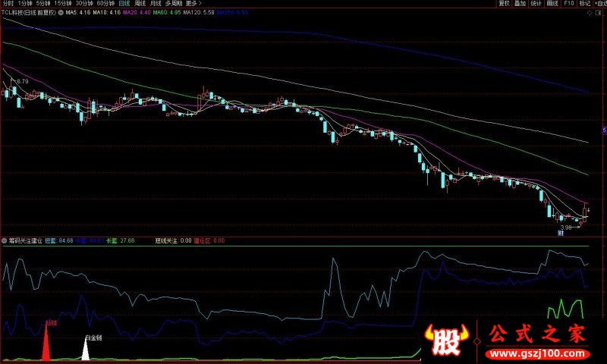The image size is (607, 364).
Task: Click the diamond icon at chart top-right
Action: click(588, 13)
